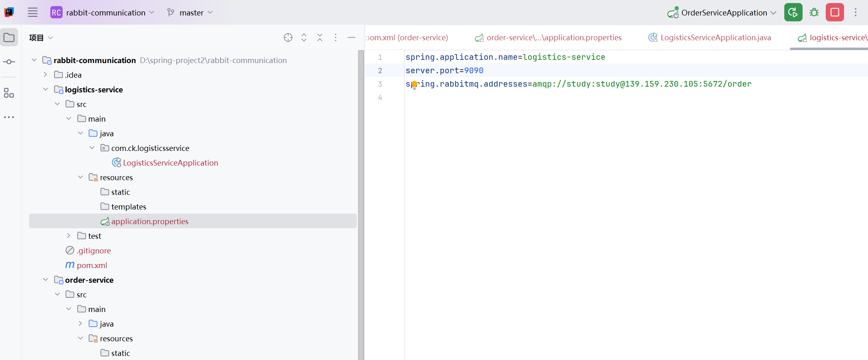Screen dimensions: 868x360
Task: Click on server.port=9090 line
Action: [445, 70]
